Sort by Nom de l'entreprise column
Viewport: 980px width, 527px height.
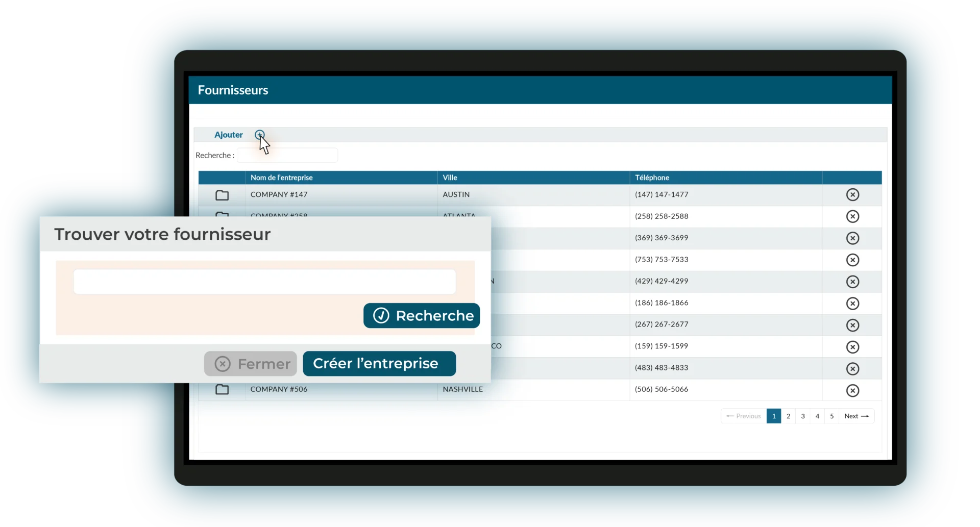pyautogui.click(x=341, y=178)
